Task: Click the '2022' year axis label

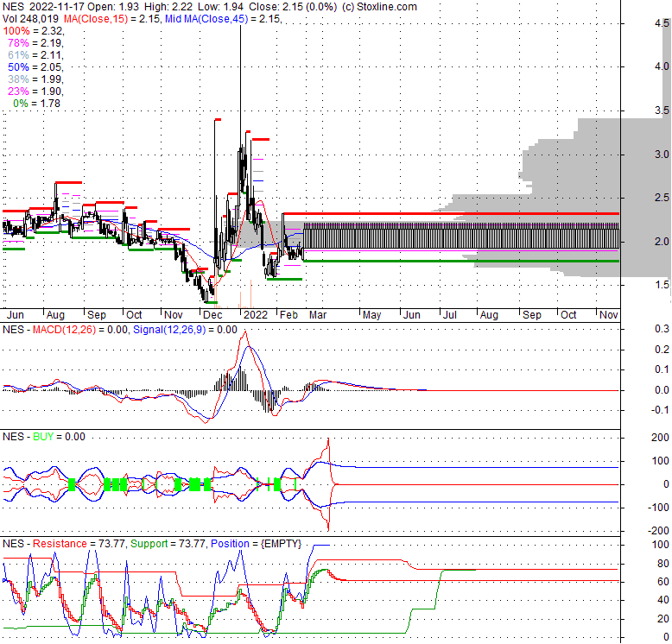Action: pos(256,315)
